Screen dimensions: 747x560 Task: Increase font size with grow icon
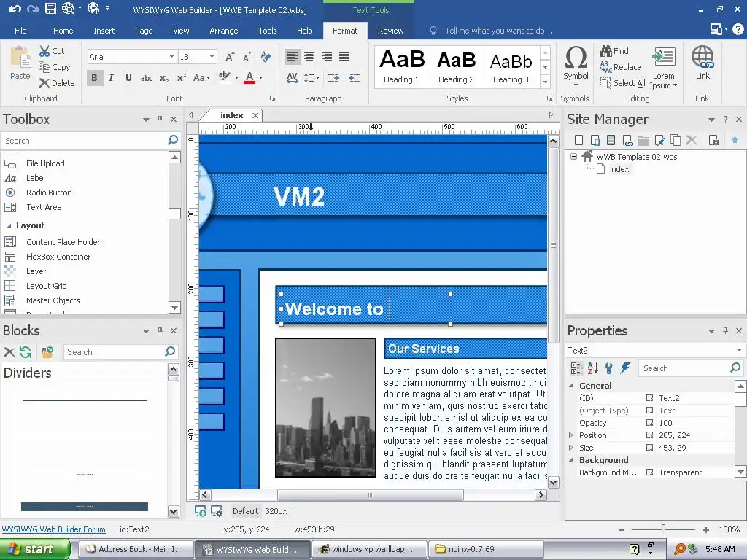[230, 57]
